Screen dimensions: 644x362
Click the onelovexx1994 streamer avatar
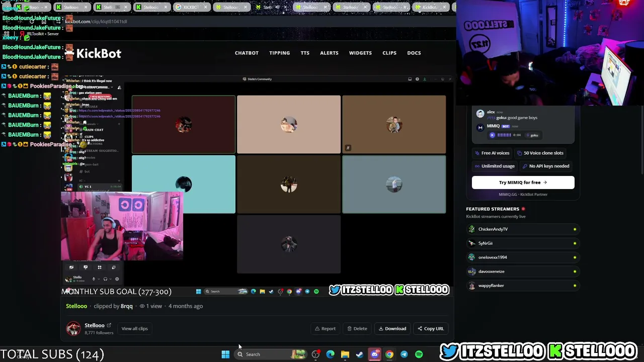pyautogui.click(x=471, y=257)
